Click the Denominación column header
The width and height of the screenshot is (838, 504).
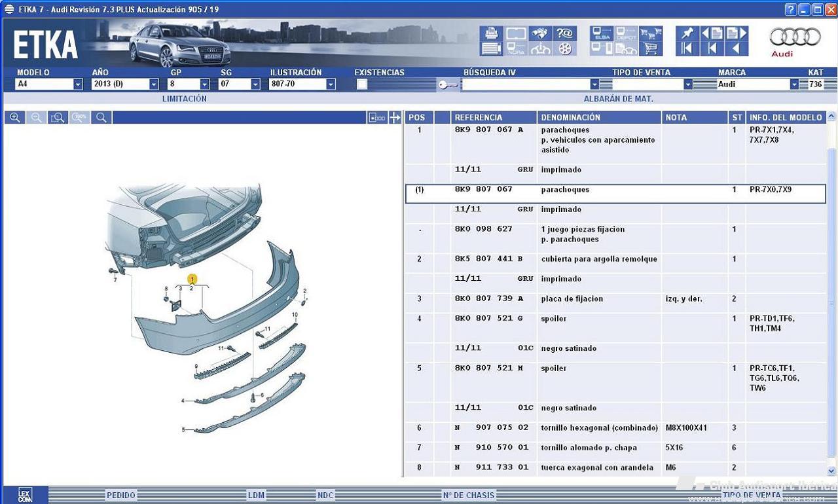click(600, 117)
